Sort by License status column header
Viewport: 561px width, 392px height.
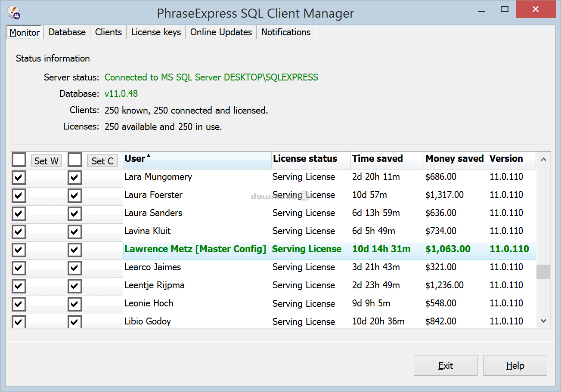[x=311, y=160]
